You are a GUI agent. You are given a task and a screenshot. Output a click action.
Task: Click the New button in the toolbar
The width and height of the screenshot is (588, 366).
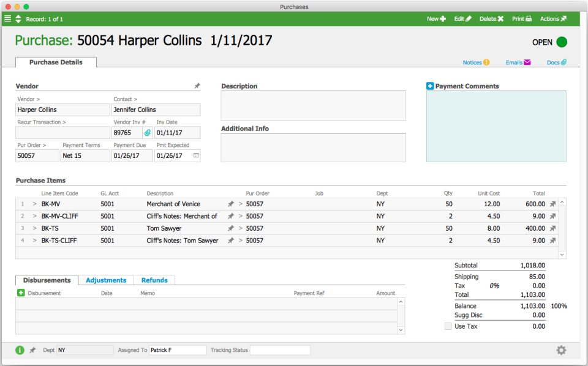pyautogui.click(x=435, y=19)
